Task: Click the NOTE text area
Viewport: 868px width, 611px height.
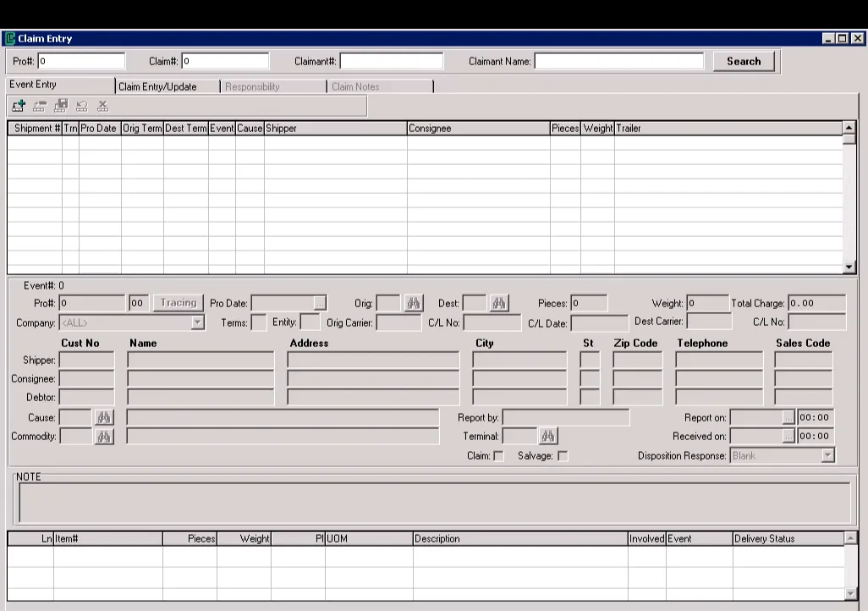Action: (x=435, y=503)
